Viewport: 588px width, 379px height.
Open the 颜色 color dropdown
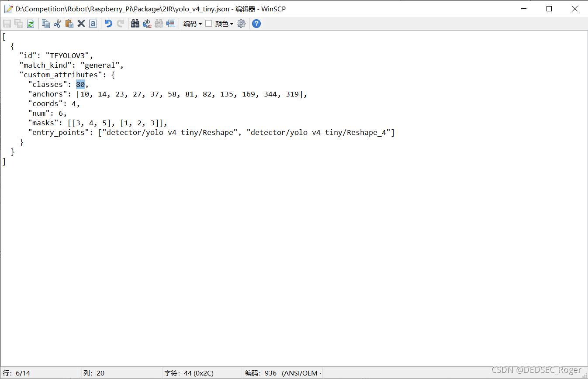click(224, 24)
